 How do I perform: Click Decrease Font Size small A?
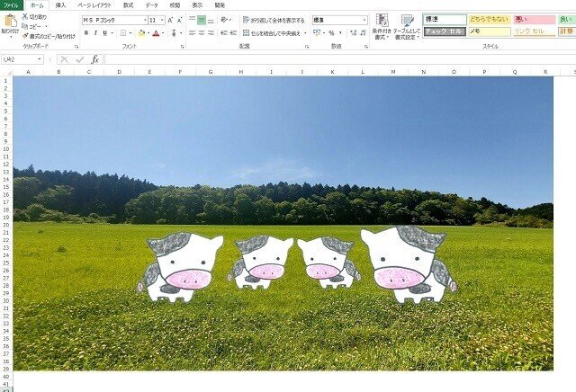point(179,20)
